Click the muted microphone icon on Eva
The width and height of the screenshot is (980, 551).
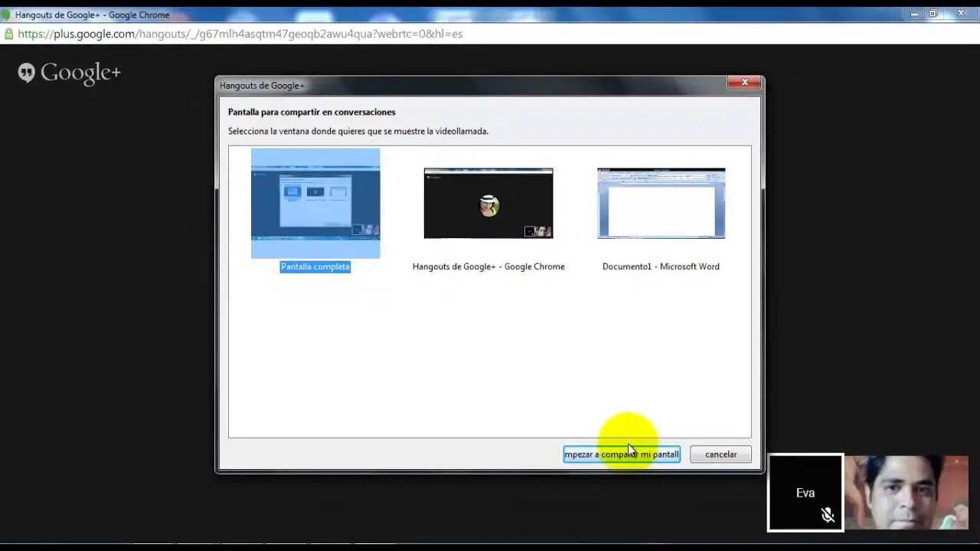[x=828, y=515]
